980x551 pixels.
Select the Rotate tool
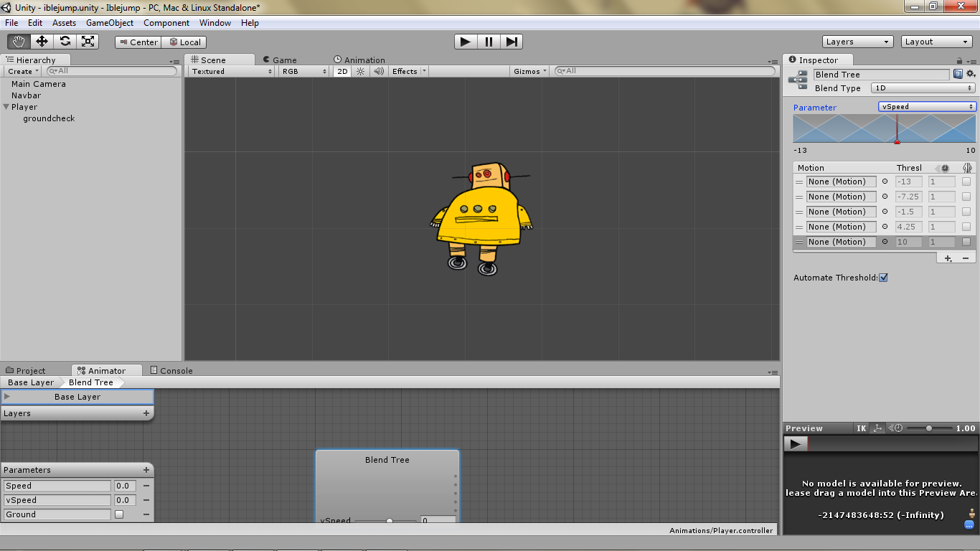65,42
